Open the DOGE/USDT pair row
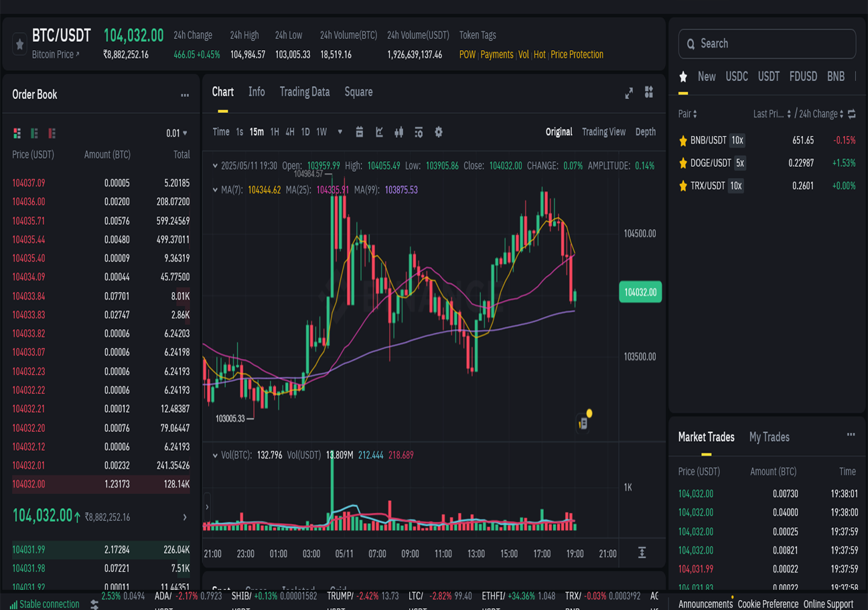Viewport: 868px width, 610px height. tap(767, 163)
